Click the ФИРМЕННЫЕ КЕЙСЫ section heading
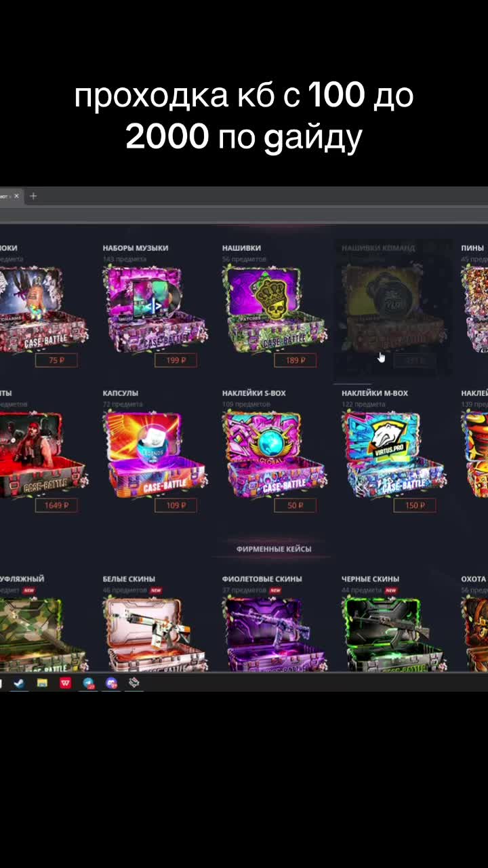The height and width of the screenshot is (868, 488). click(x=274, y=549)
